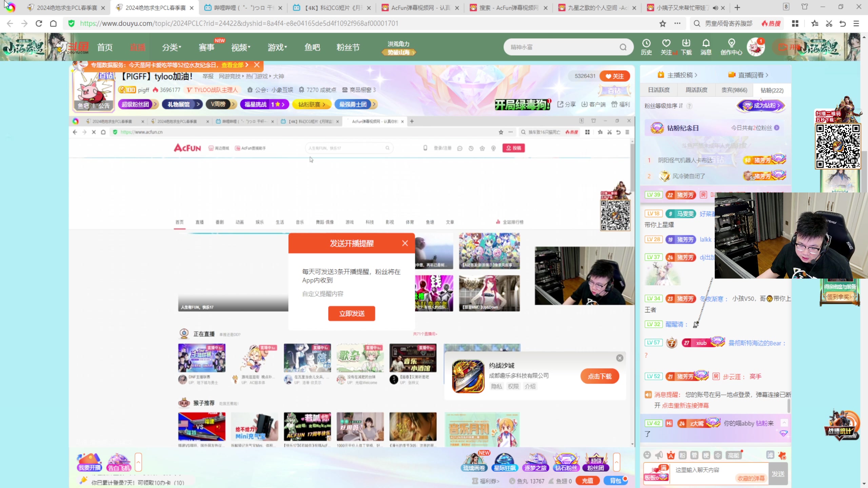This screenshot has height=488, width=868.
Task: Click the 立即发送 button in popup
Action: coord(352,313)
